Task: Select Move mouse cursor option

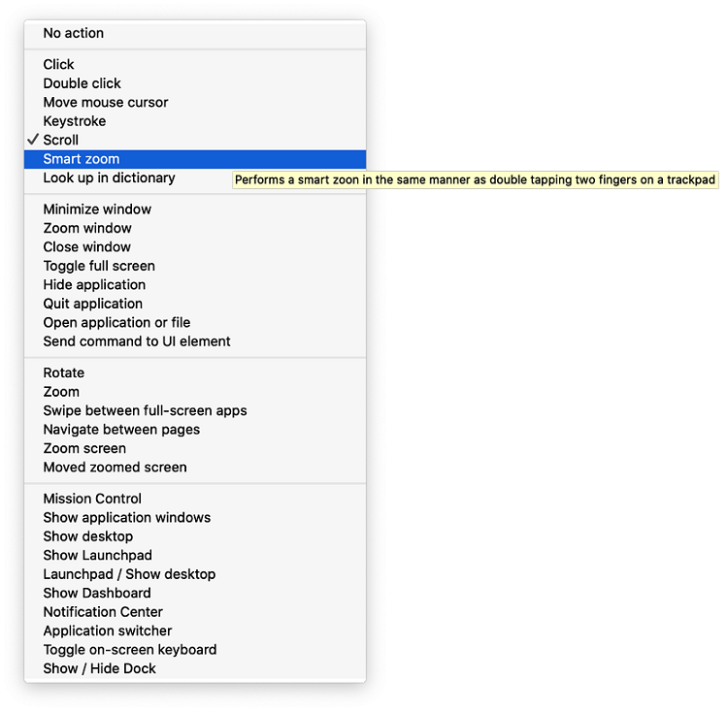Action: tap(195, 102)
